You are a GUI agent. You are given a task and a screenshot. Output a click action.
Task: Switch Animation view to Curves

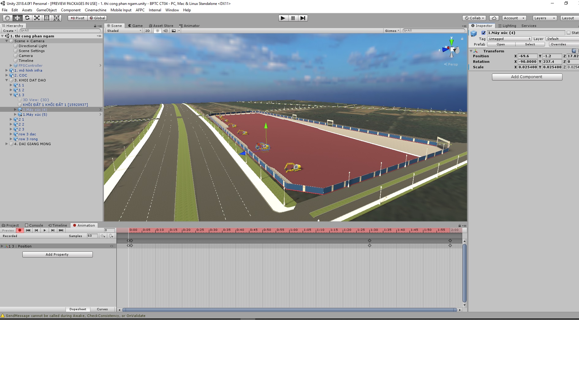102,309
